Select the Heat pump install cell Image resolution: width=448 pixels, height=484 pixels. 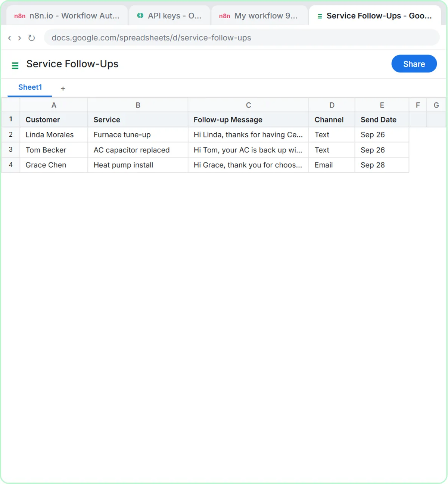[138, 165]
